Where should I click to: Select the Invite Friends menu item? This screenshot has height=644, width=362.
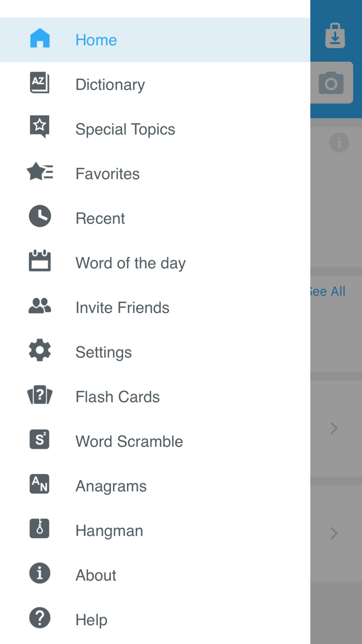(122, 308)
